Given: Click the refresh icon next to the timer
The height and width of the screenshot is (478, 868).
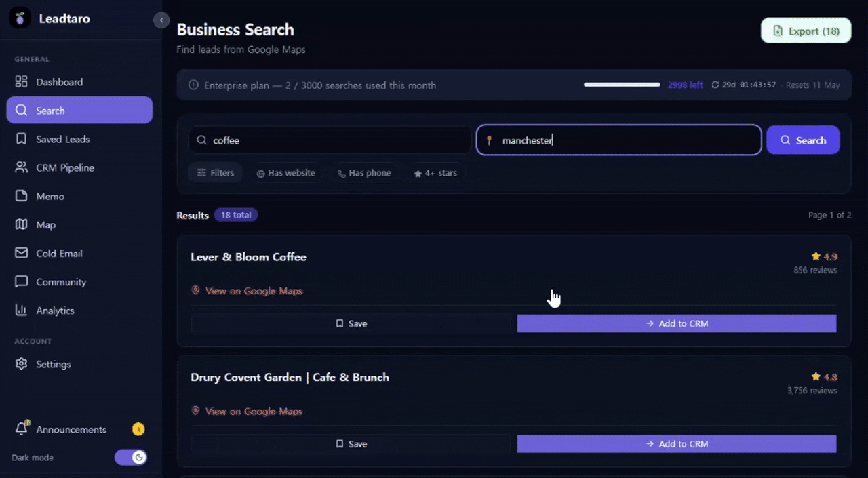Looking at the screenshot, I should (x=715, y=85).
